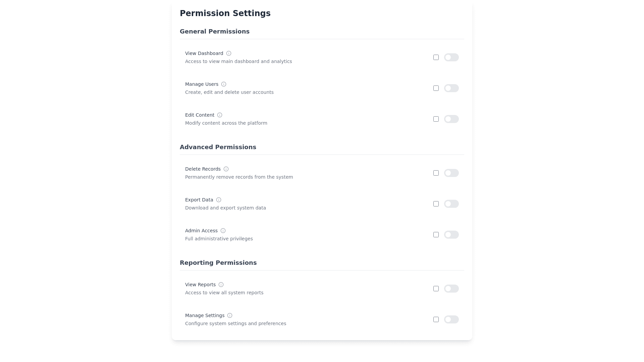Enable the Export Data toggle switch

click(x=451, y=204)
